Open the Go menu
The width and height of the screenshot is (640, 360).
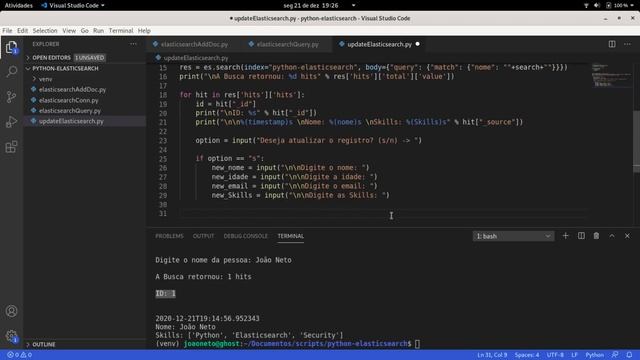tap(84, 31)
